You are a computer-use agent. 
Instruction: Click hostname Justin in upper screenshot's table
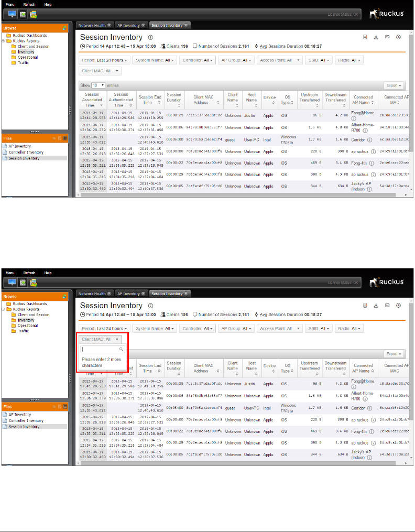(x=249, y=115)
